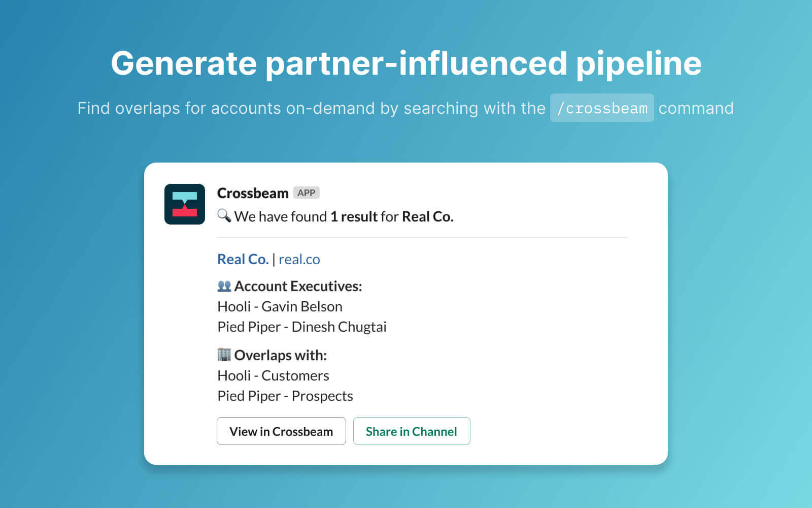Click the '1 result' bold text
Image resolution: width=812 pixels, height=508 pixels.
point(354,216)
